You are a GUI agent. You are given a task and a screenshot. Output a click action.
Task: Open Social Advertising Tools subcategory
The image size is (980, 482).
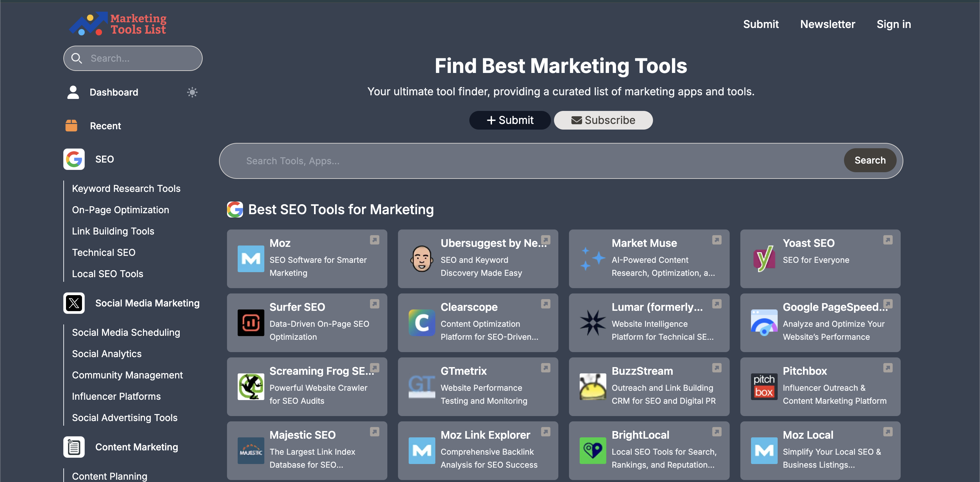pos(125,418)
